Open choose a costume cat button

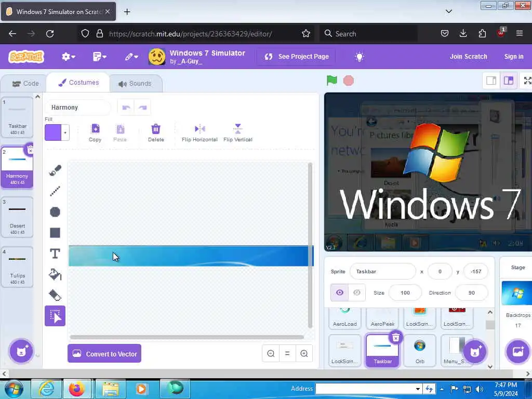click(x=21, y=351)
